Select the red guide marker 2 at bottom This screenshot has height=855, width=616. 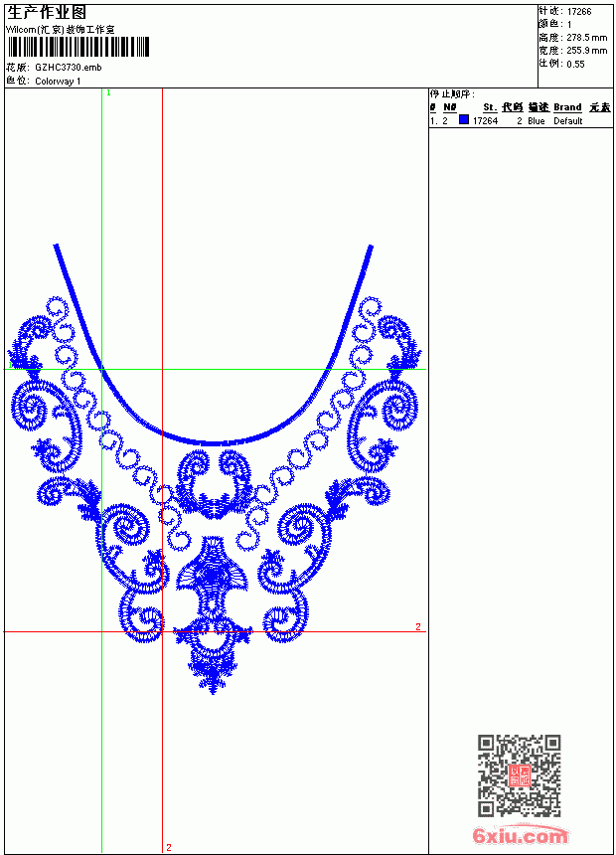tap(169, 847)
